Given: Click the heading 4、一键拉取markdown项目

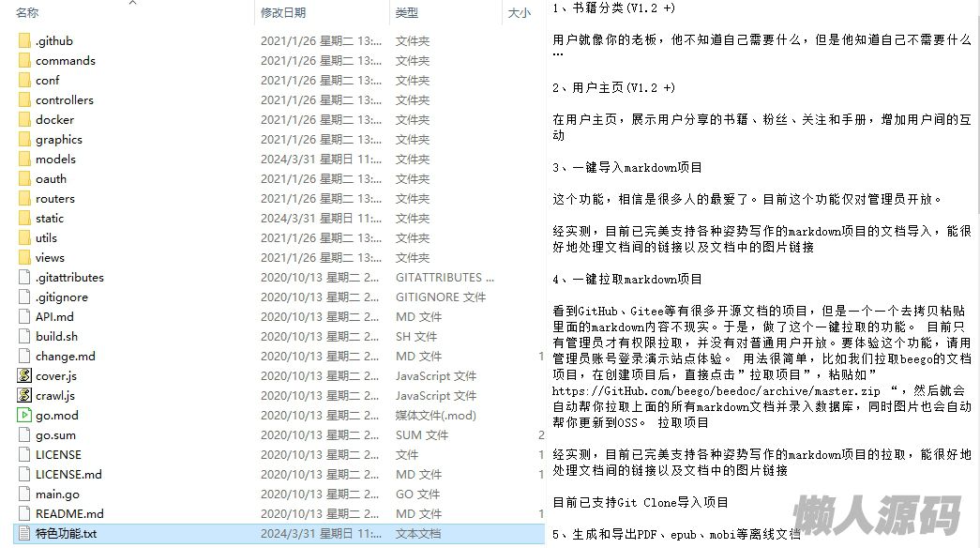Looking at the screenshot, I should tap(626, 279).
